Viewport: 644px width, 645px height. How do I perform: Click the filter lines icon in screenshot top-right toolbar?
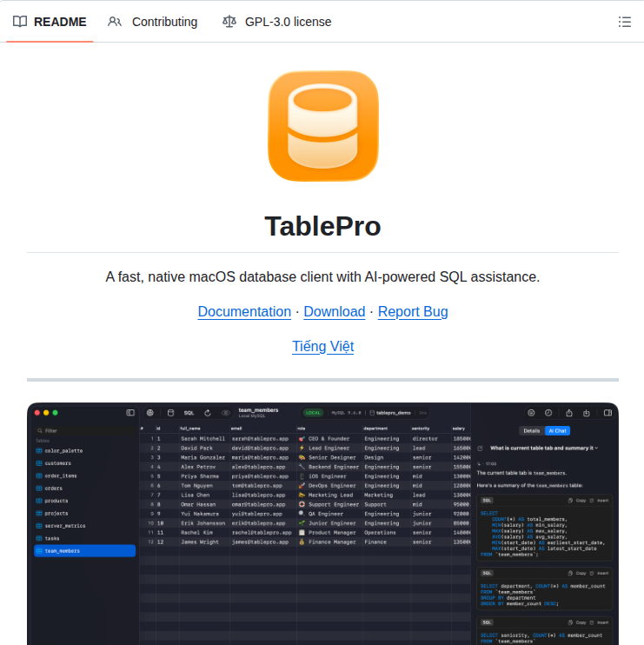531,413
